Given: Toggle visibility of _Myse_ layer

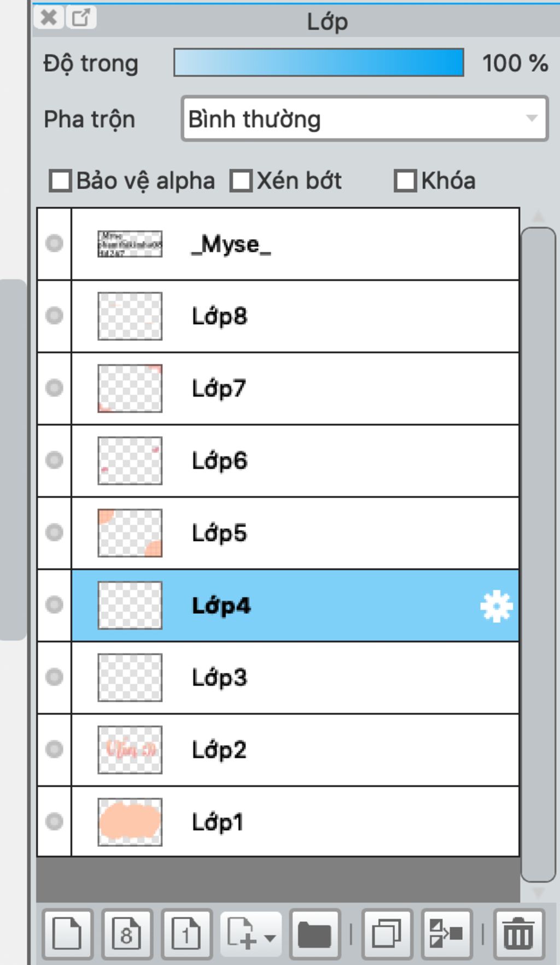Looking at the screenshot, I should tap(54, 243).
